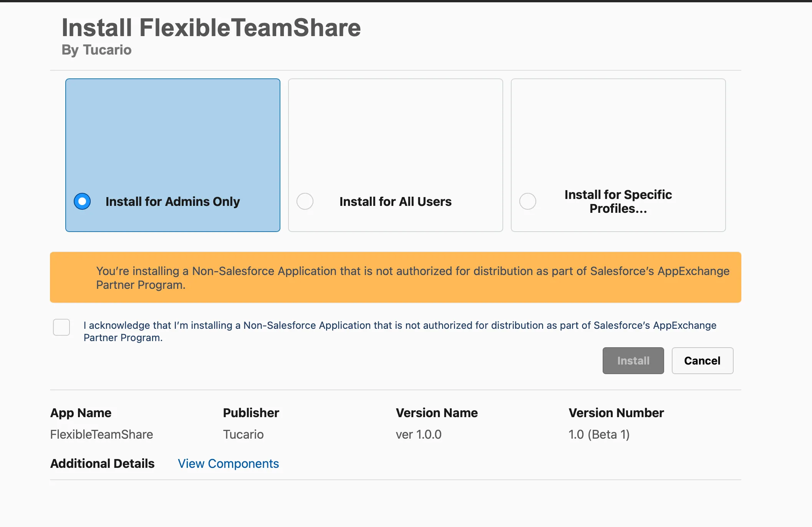
Task: Click the Install for All Users option card
Action: coord(395,155)
